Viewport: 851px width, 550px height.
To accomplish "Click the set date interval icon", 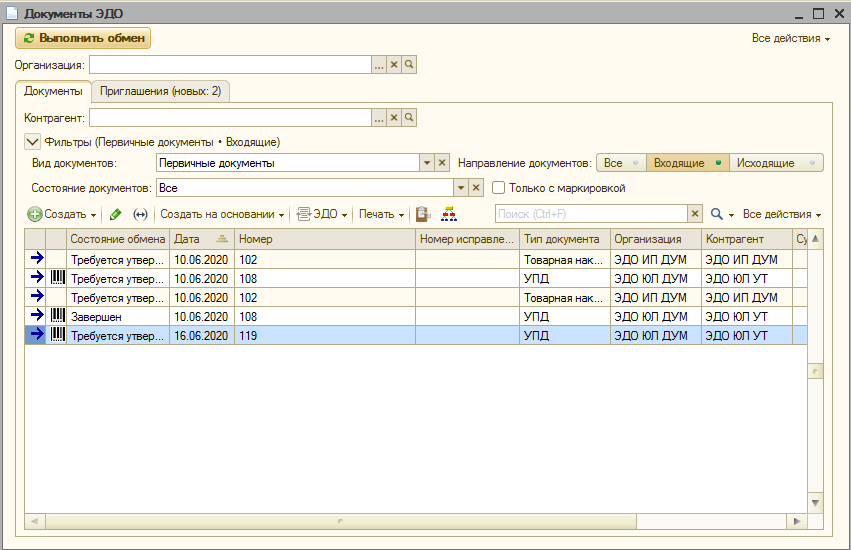I will click(140, 214).
